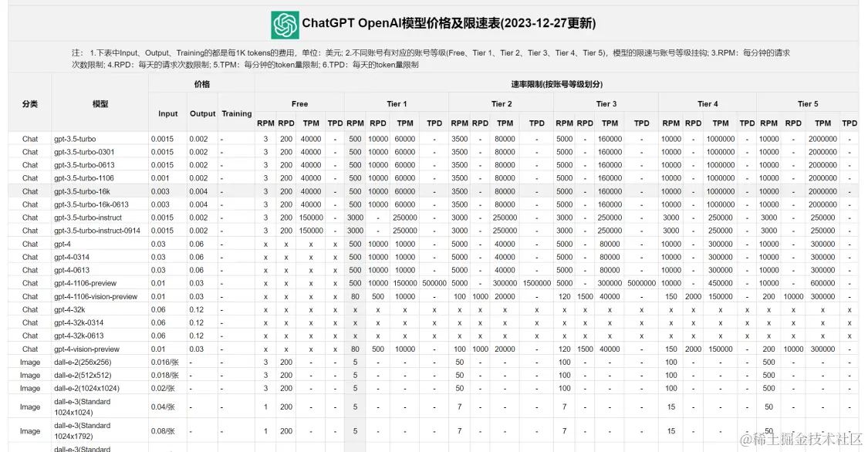
Task: Select the '速率限制(按账号等级划分)' header
Action: (x=557, y=84)
